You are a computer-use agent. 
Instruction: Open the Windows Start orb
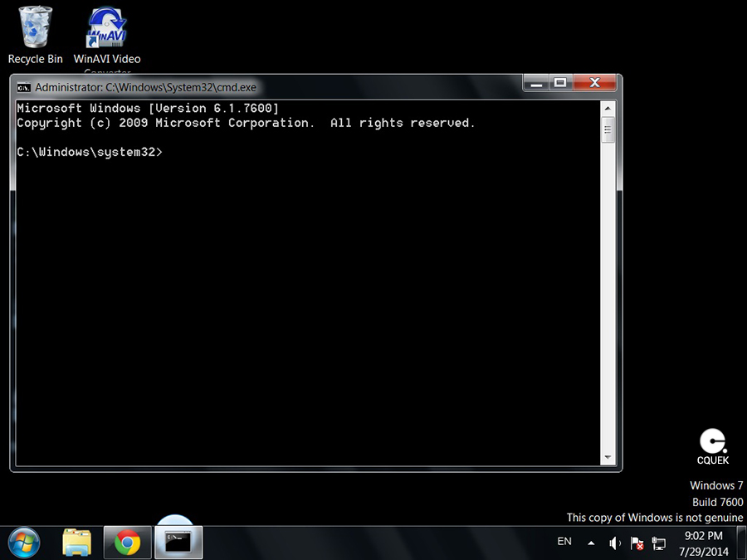(x=24, y=543)
